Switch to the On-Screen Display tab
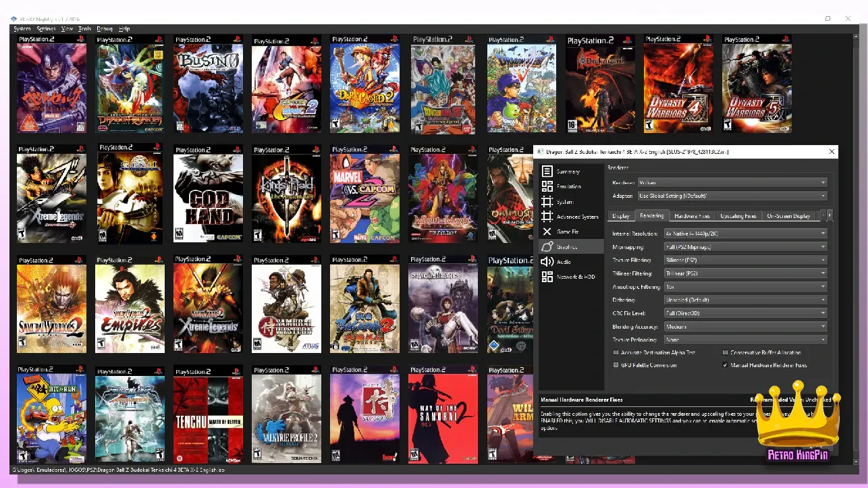 [x=788, y=216]
